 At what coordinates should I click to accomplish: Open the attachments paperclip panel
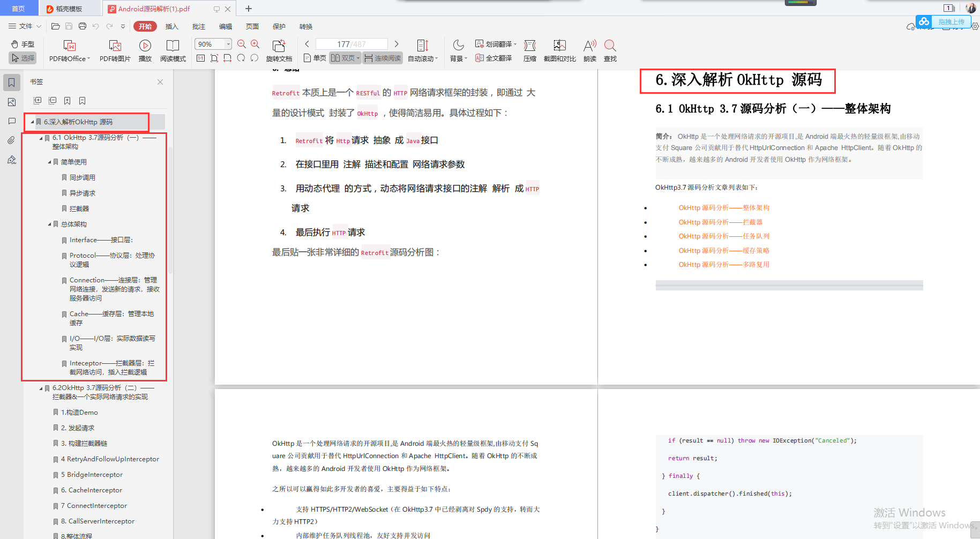(11, 140)
